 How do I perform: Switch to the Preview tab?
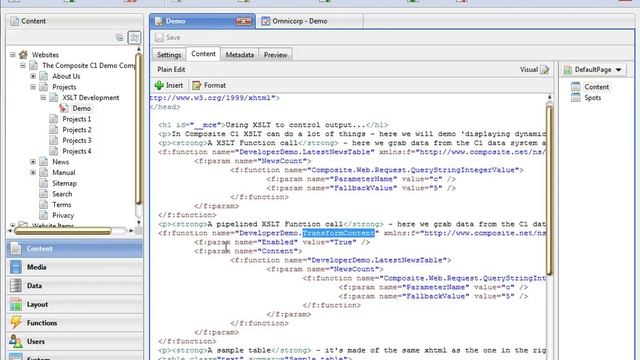point(276,55)
